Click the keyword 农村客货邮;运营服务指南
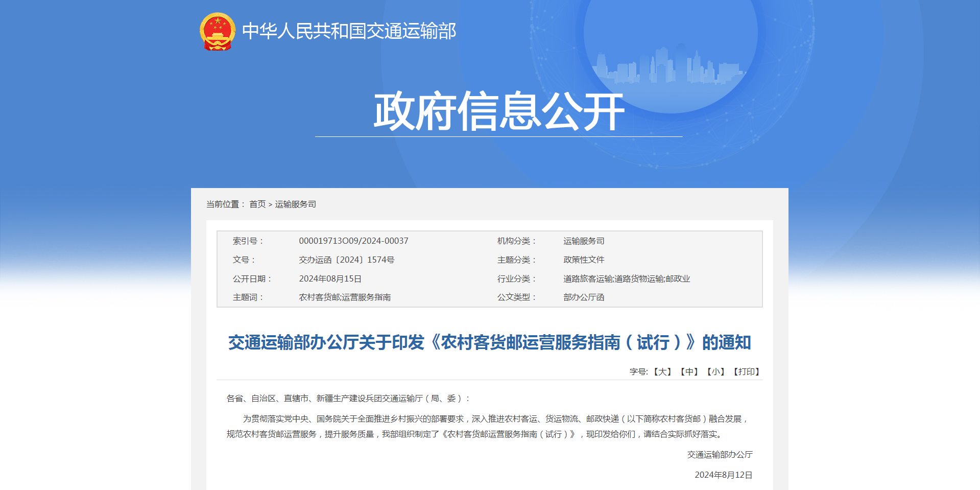The width and height of the screenshot is (980, 490). pos(346,297)
